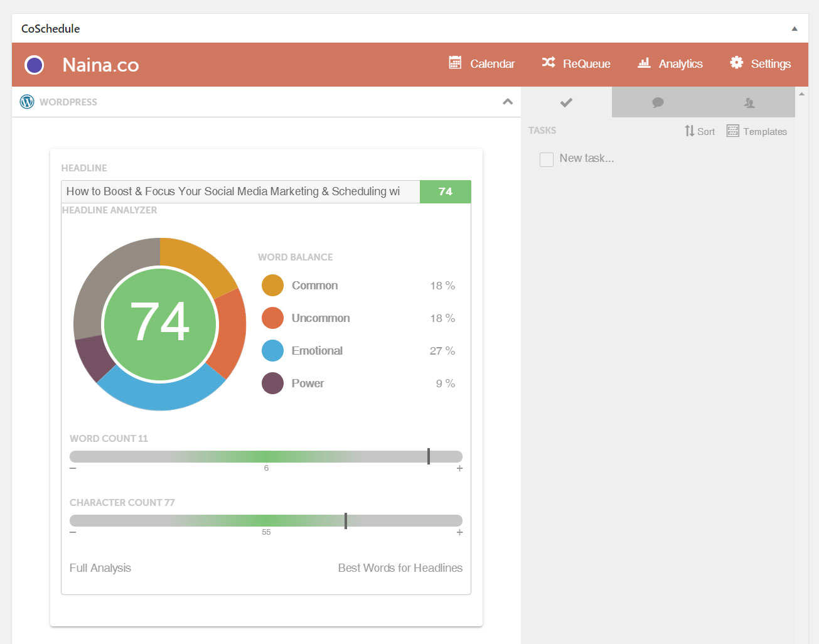
Task: Open the ReQueue section
Action: (575, 63)
